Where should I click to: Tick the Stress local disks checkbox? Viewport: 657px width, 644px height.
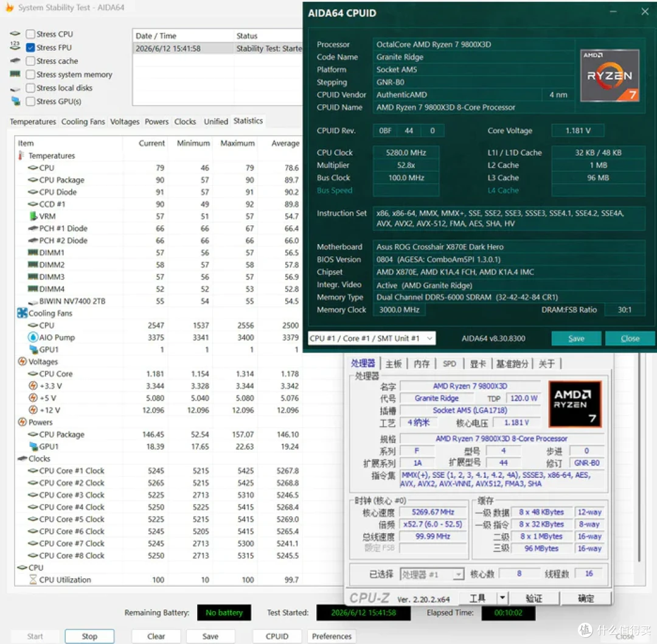click(30, 88)
